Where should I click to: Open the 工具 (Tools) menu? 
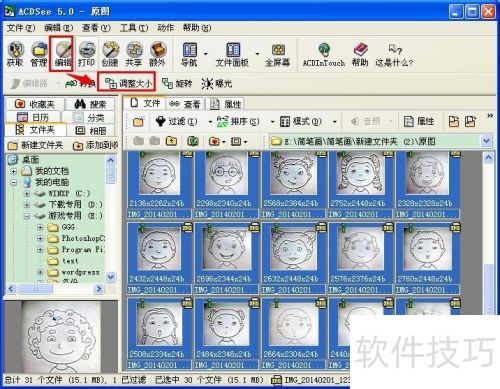(134, 28)
